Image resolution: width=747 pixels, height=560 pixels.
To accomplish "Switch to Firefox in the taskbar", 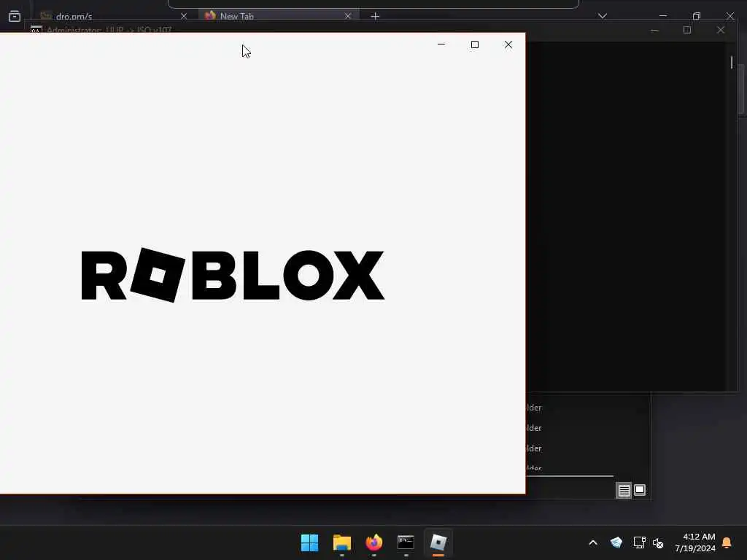I will [x=374, y=542].
